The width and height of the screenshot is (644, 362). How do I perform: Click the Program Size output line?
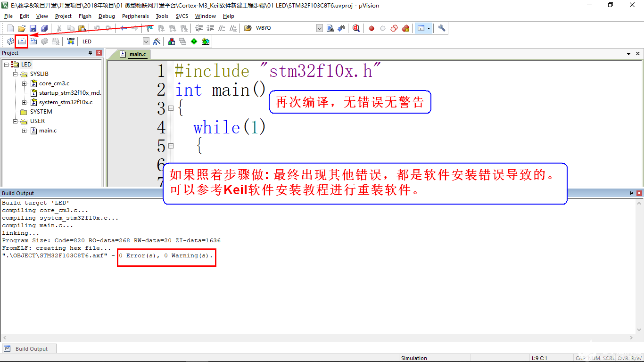[111, 240]
